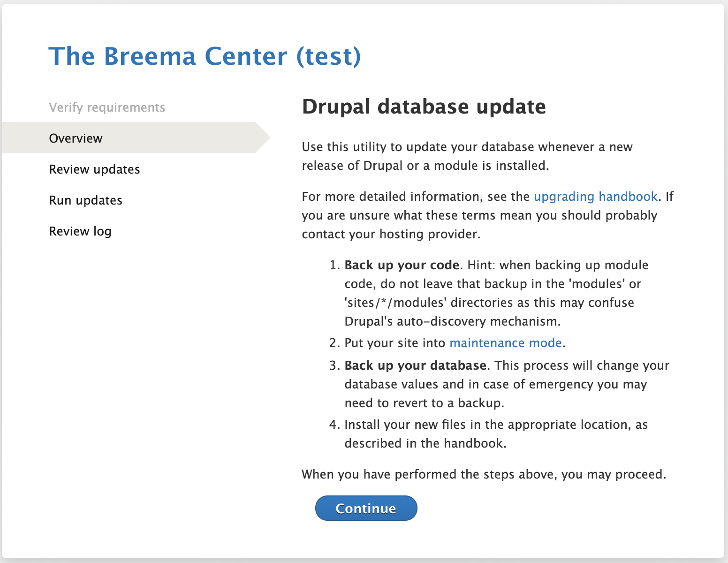Click the Continue button
Screen dimensions: 728x563
tap(366, 508)
